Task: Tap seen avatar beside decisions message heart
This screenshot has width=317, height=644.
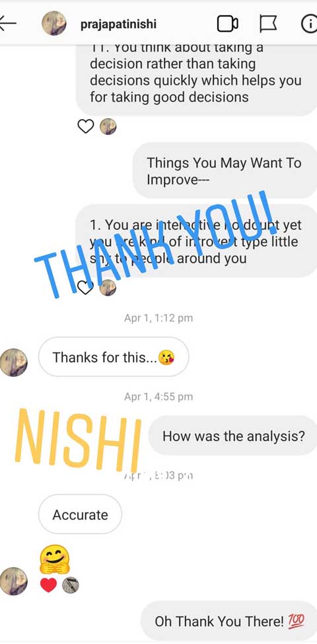Action: (x=108, y=126)
